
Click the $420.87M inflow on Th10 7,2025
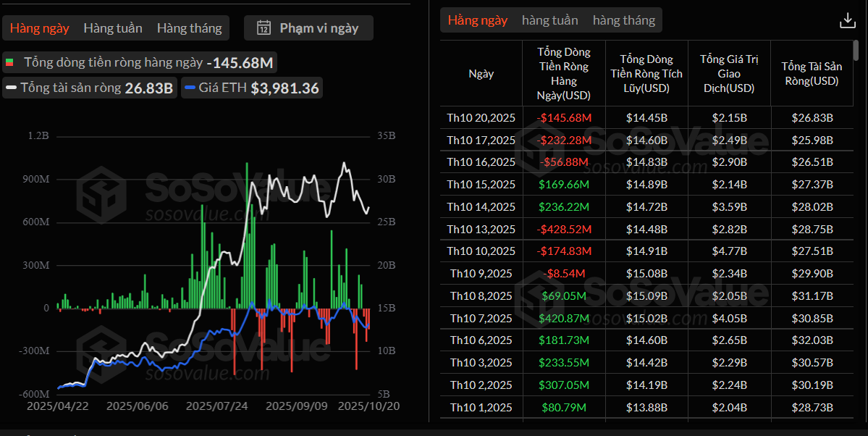564,318
